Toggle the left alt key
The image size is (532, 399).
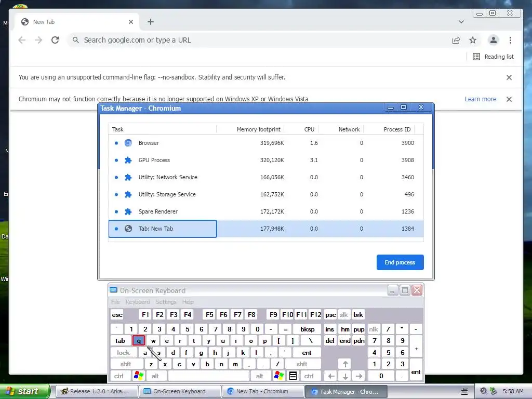[155, 376]
